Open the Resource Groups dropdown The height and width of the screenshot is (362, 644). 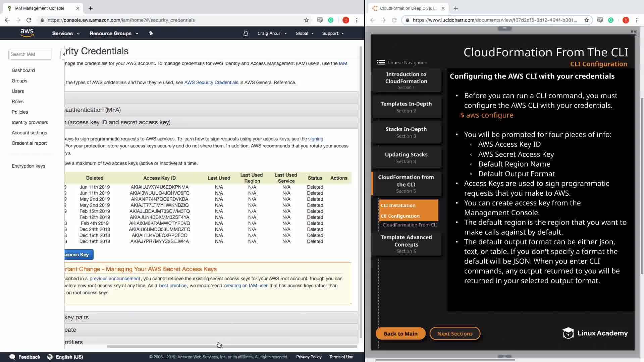pyautogui.click(x=114, y=34)
